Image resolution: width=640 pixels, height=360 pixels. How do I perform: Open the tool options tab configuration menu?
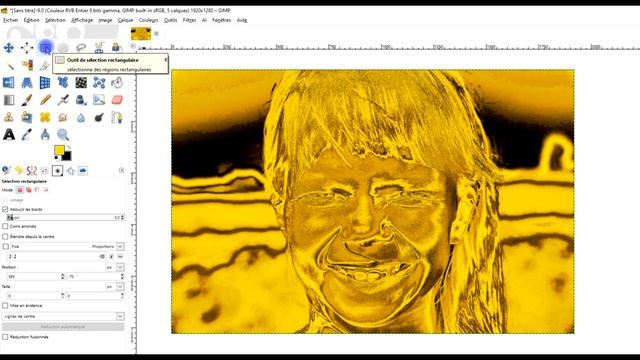(x=122, y=170)
